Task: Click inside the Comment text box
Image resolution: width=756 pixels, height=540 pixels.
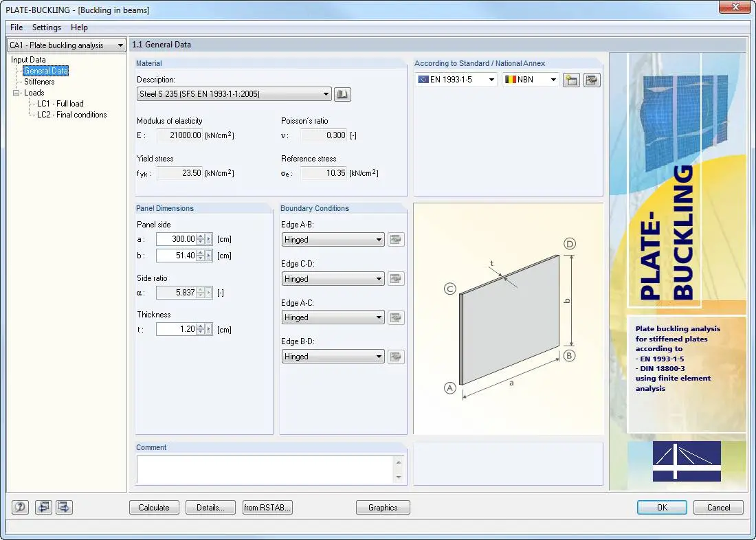Action: pos(266,470)
